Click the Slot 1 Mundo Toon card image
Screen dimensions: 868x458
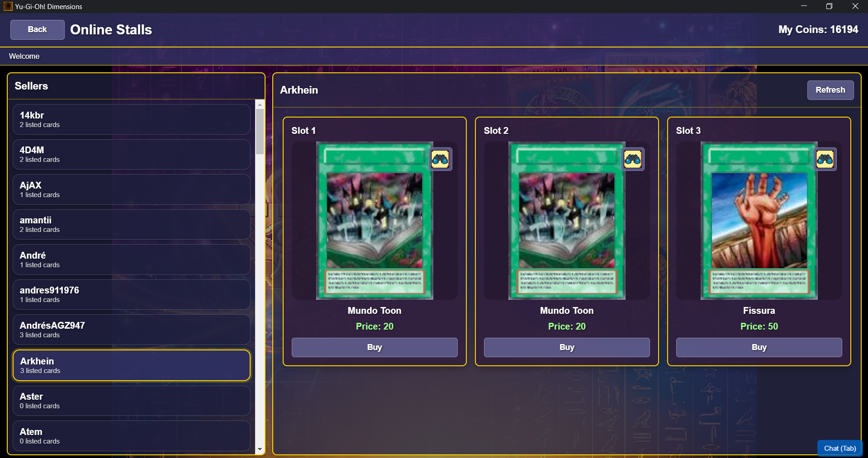pyautogui.click(x=375, y=221)
